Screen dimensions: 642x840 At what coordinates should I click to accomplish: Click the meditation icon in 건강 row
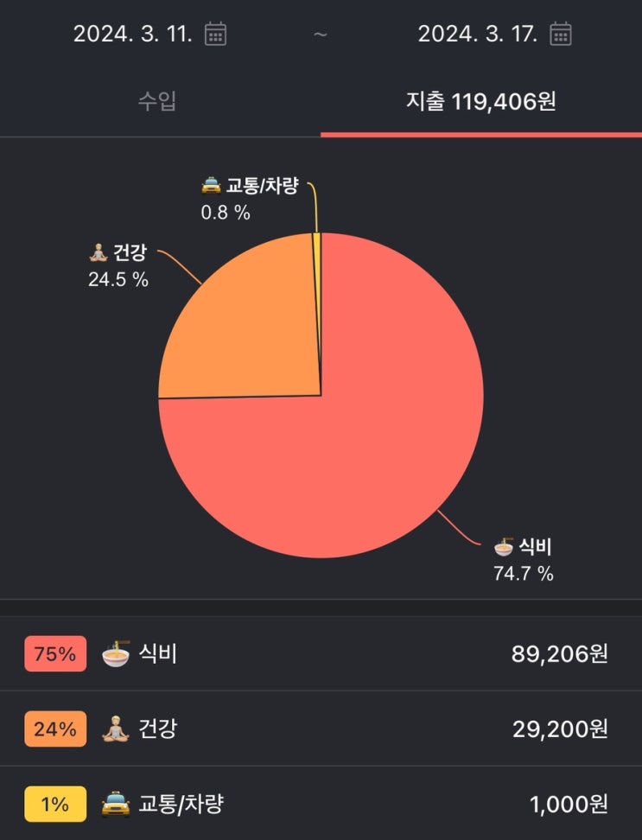tap(116, 729)
